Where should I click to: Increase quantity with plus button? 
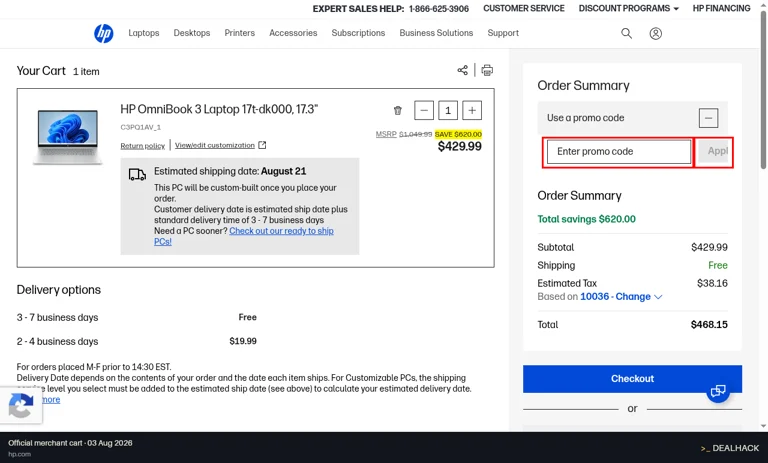point(472,110)
